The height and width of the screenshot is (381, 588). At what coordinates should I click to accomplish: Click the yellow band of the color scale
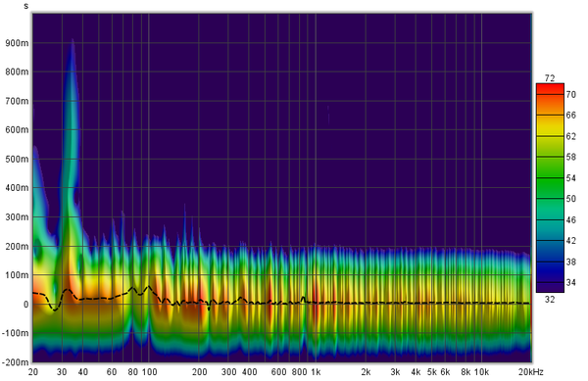[x=550, y=126]
